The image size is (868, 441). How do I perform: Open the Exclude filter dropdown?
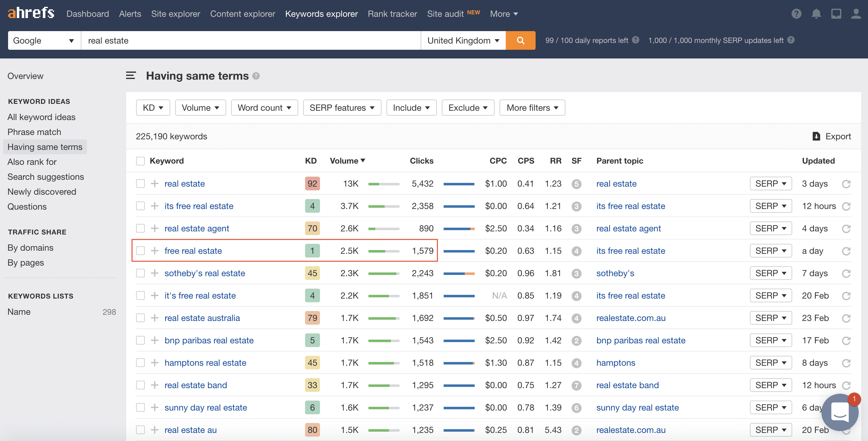tap(468, 108)
